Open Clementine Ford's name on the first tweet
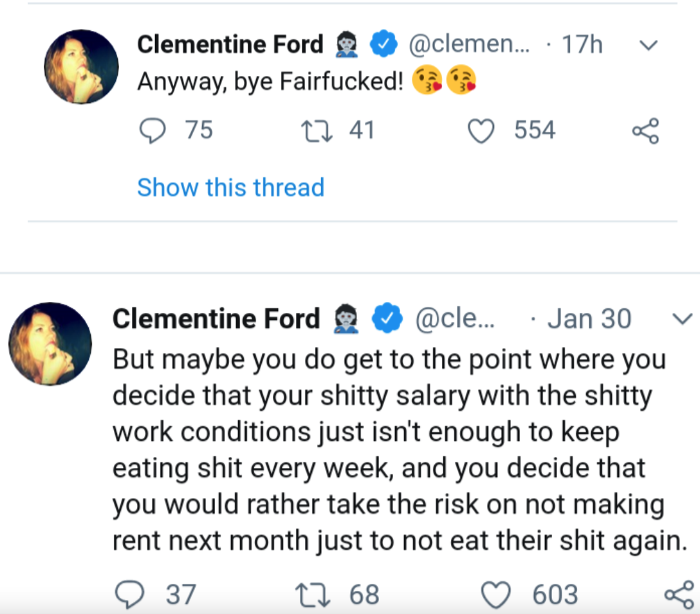Image resolution: width=700 pixels, height=614 pixels. [x=230, y=44]
